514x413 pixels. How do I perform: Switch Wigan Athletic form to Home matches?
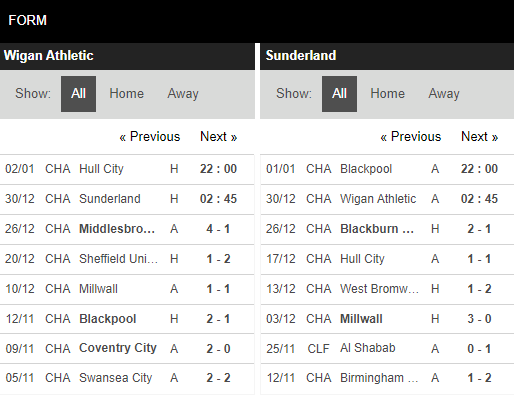pyautogui.click(x=126, y=94)
